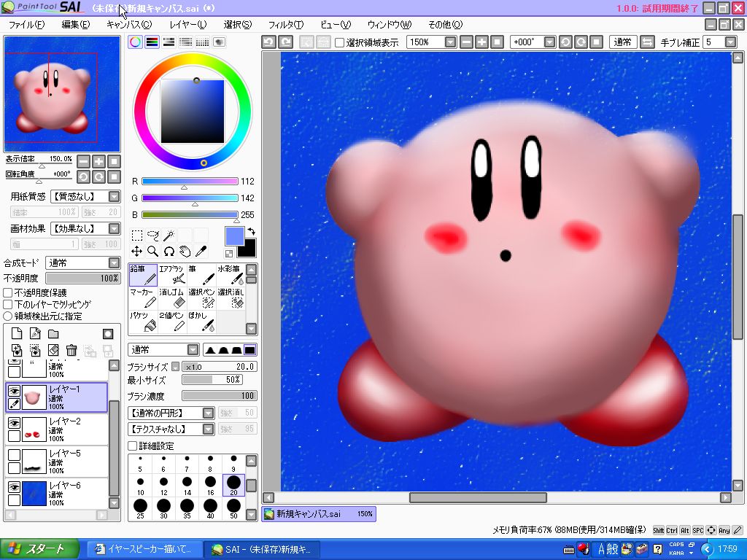
Task: Enable 選択領域表示 checkbox
Action: click(x=340, y=43)
